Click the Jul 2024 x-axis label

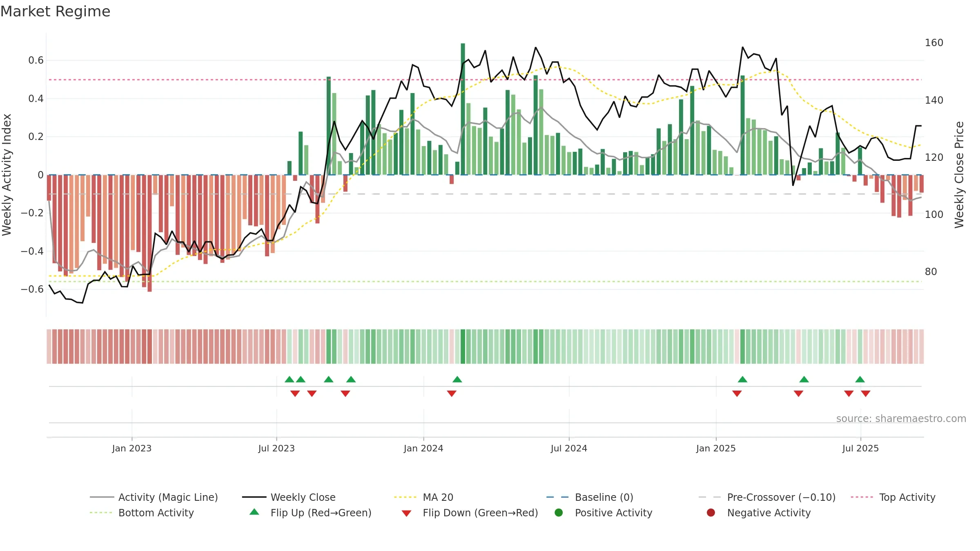coord(569,448)
